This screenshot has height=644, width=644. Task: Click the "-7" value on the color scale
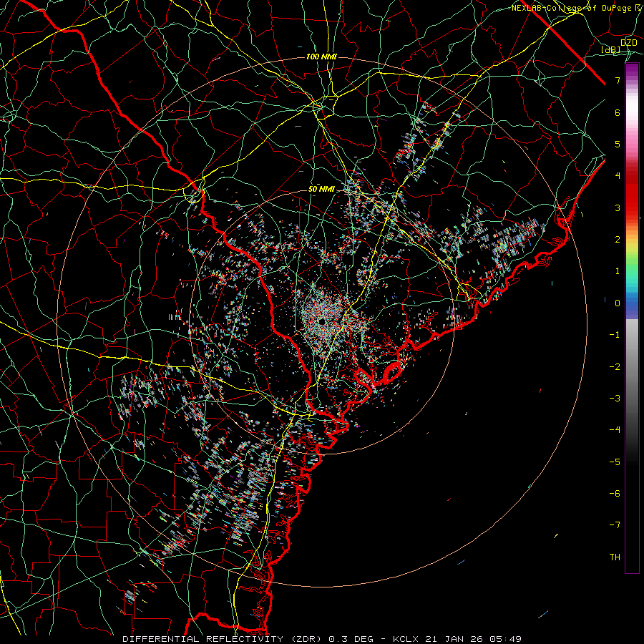tap(615, 525)
